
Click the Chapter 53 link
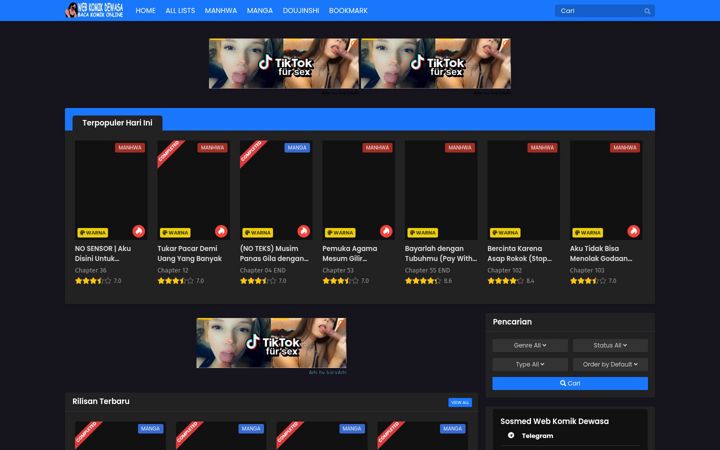(338, 270)
